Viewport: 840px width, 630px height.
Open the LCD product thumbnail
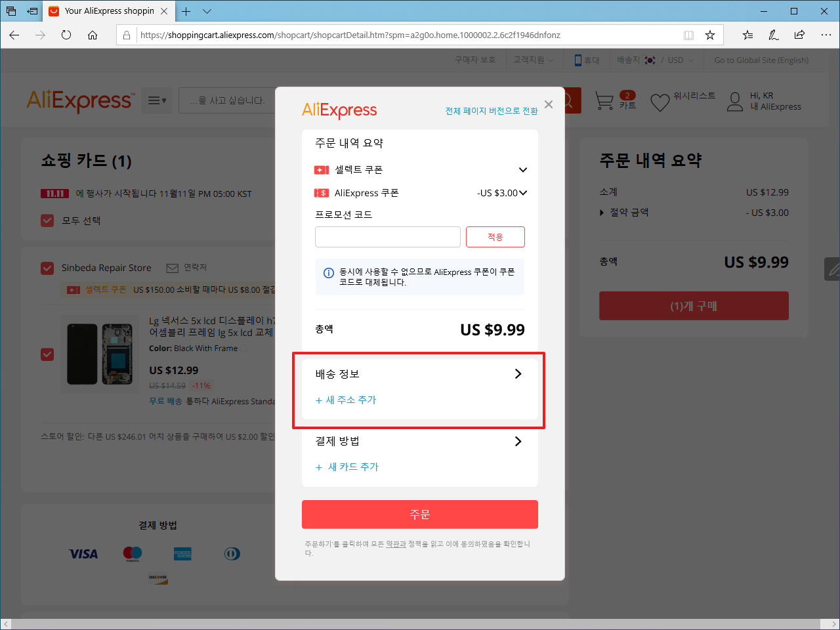[x=100, y=353]
